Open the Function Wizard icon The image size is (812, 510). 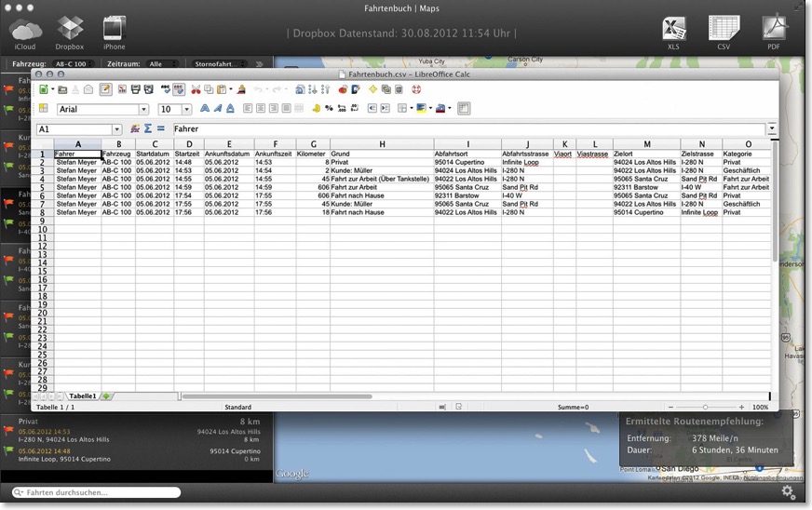pos(135,128)
